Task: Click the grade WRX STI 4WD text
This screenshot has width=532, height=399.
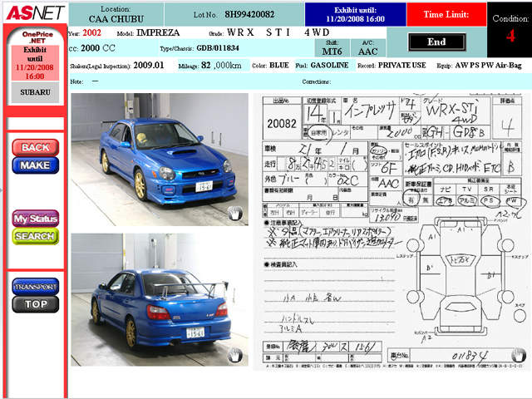Action: [278, 32]
